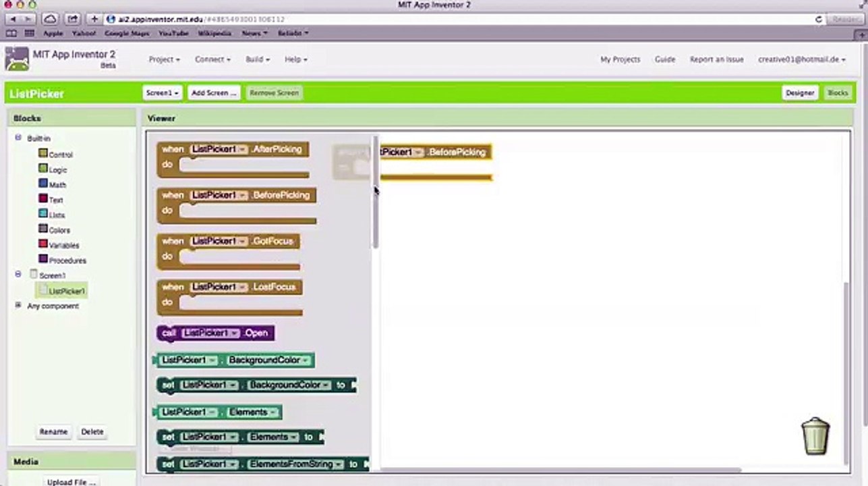Click the browser share icon

pos(72,20)
